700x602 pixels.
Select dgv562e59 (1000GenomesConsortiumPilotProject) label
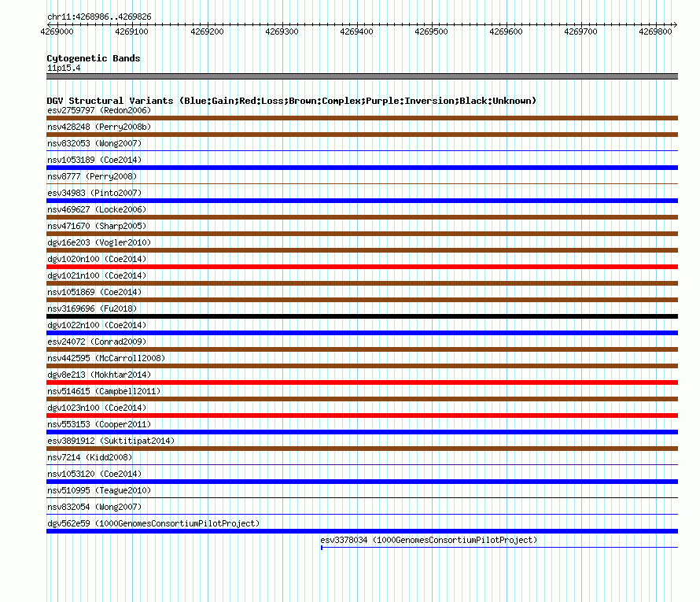pyautogui.click(x=153, y=523)
